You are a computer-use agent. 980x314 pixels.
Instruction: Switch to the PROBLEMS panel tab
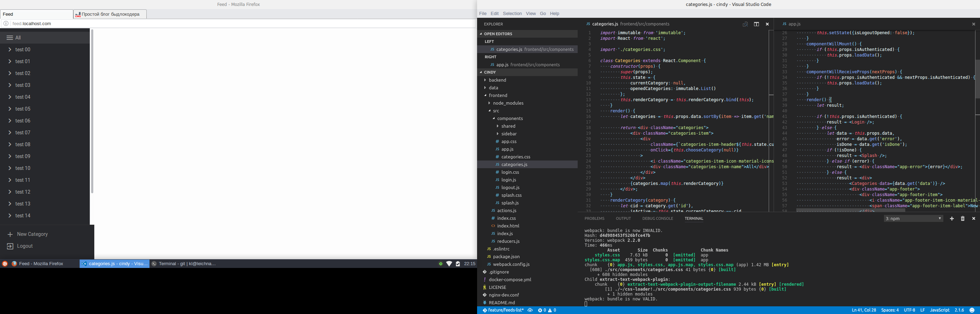[x=594, y=219]
